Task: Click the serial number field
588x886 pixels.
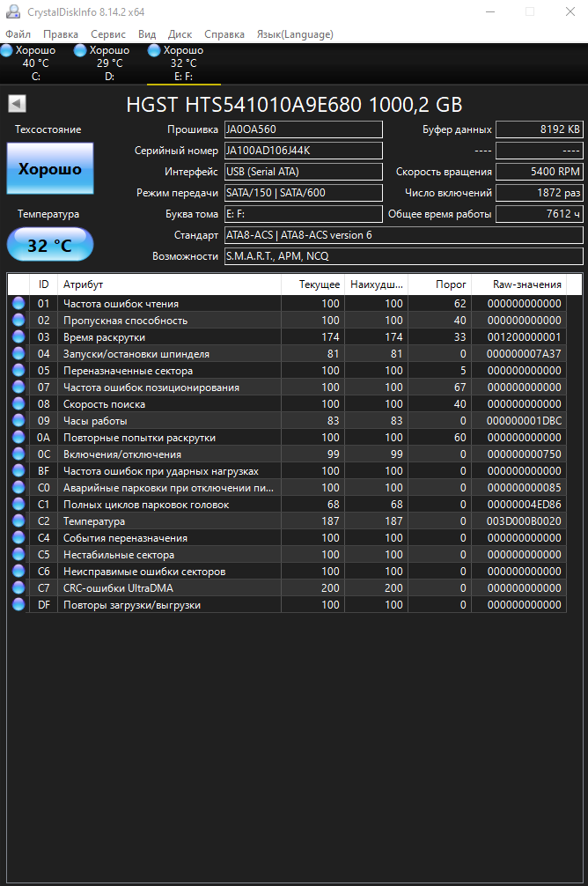Action: [303, 151]
